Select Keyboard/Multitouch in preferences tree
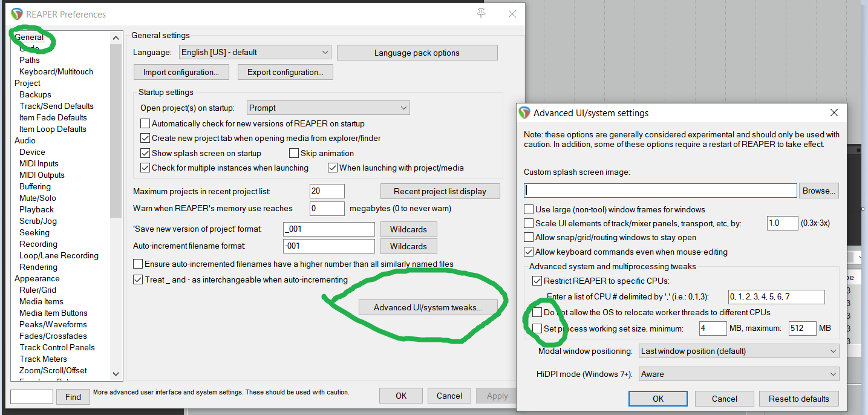868x415 pixels. [56, 71]
